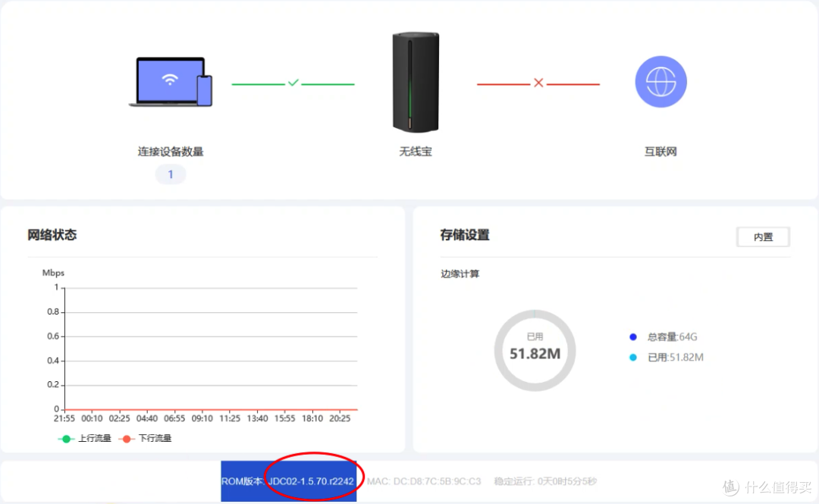Click the 已用 storage donut chart
819x504 pixels.
[535, 350]
